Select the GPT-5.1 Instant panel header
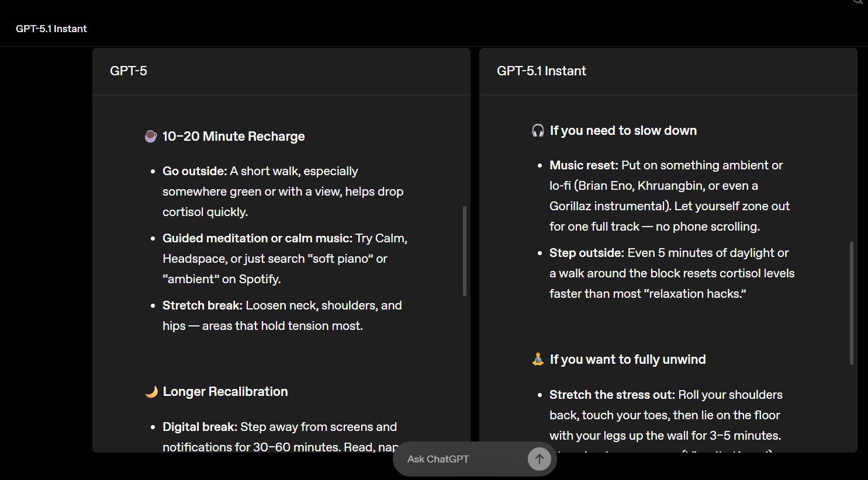This screenshot has width=868, height=480. tap(541, 71)
